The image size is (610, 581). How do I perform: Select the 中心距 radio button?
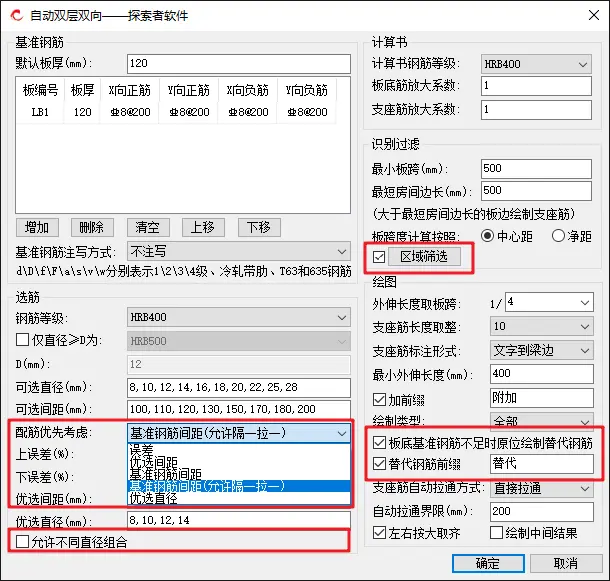(x=487, y=236)
